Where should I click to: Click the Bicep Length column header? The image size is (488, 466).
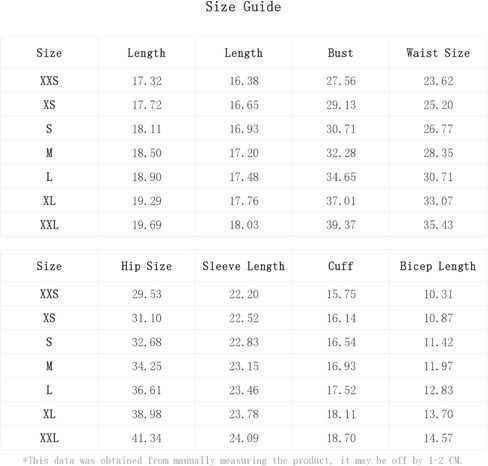pos(438,266)
